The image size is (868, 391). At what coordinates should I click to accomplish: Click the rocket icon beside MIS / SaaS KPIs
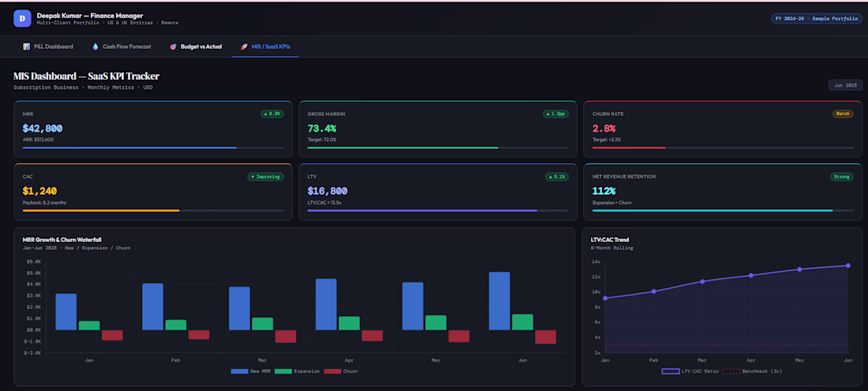(x=244, y=47)
